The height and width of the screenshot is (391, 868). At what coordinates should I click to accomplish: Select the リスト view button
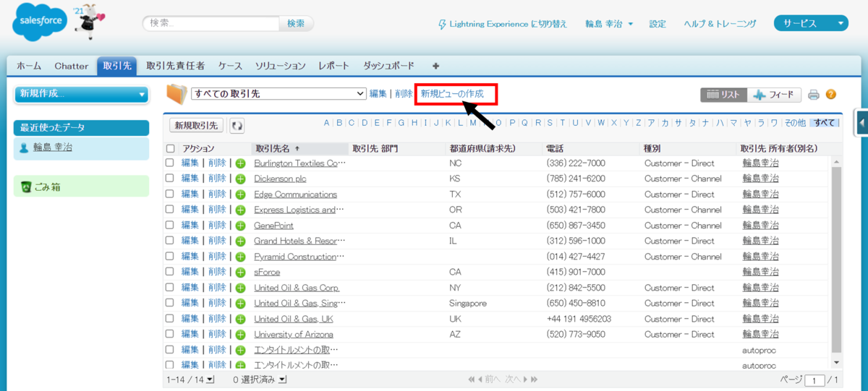click(723, 95)
